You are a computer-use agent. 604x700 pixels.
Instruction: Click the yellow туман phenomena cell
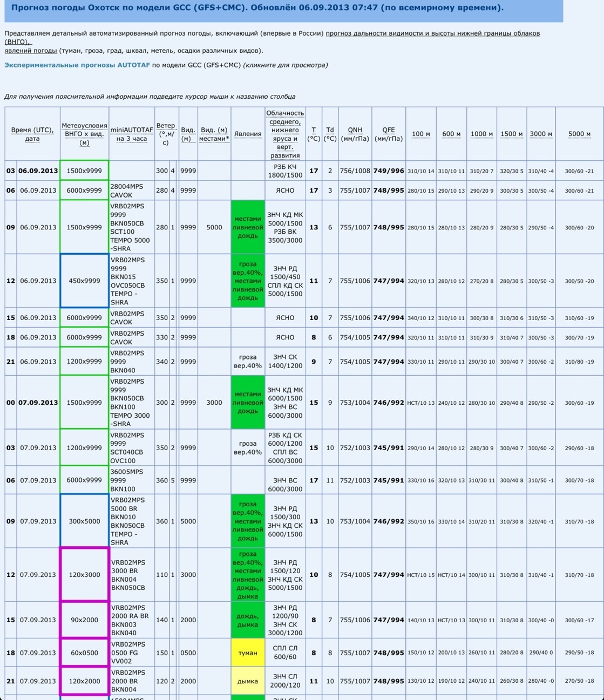(x=248, y=653)
